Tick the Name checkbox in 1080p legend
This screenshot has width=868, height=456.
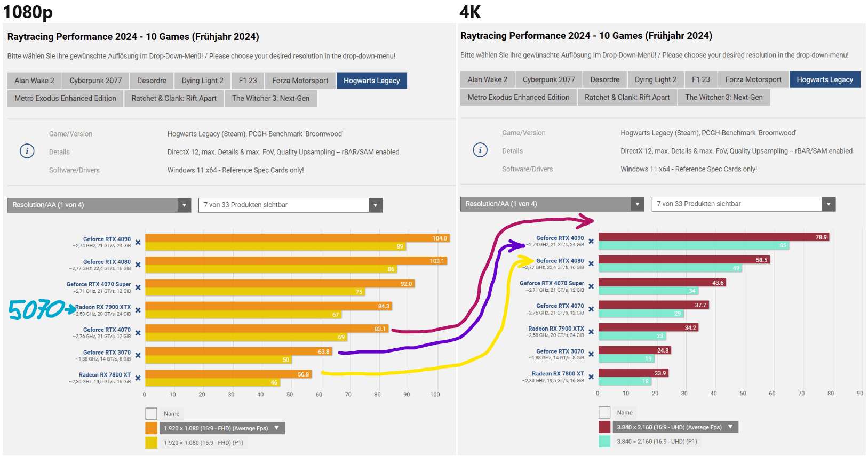[x=152, y=414]
